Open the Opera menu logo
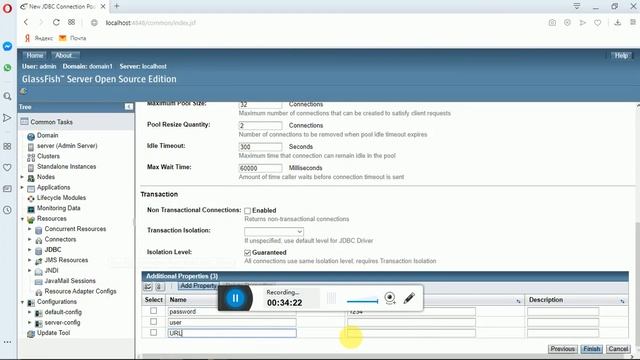The image size is (640, 360). tap(7, 8)
